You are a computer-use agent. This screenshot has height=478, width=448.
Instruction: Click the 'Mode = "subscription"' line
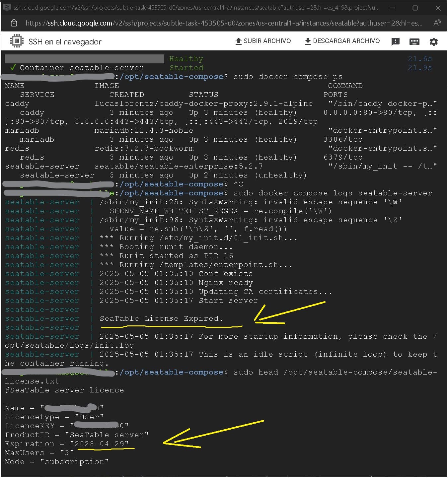click(x=57, y=462)
